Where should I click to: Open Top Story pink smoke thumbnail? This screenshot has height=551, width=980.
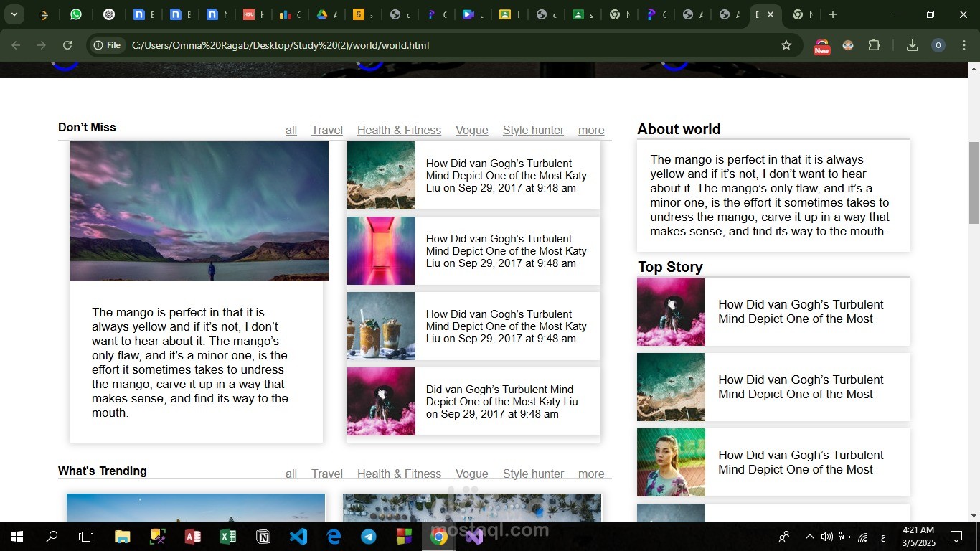[x=671, y=311]
